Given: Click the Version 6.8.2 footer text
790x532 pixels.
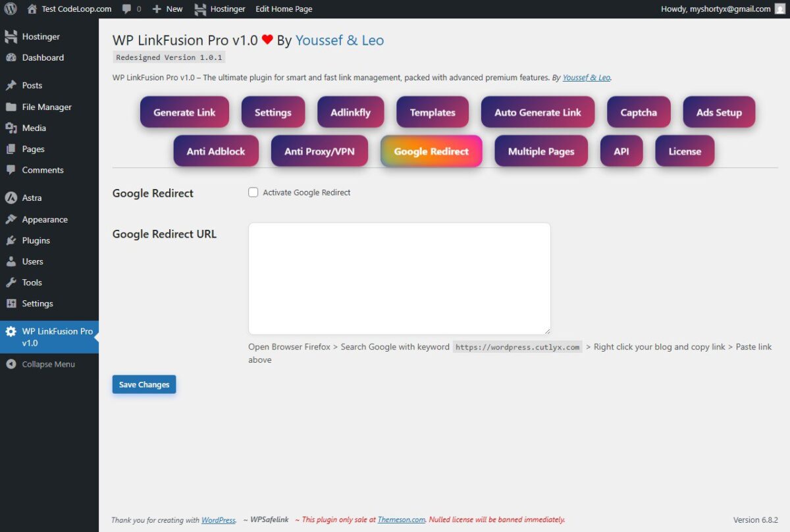Looking at the screenshot, I should (x=756, y=519).
